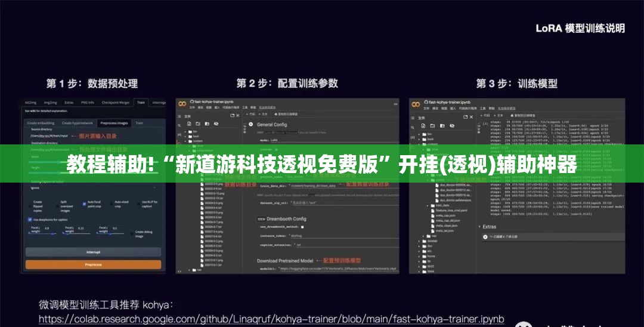
Task: Add text cell in step 2 notebook toolbar
Action: [263, 114]
